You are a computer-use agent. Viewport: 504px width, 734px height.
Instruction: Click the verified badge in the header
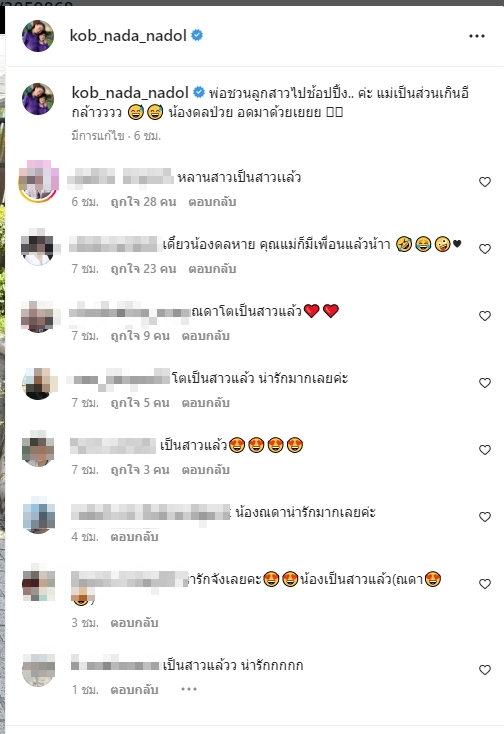197,35
